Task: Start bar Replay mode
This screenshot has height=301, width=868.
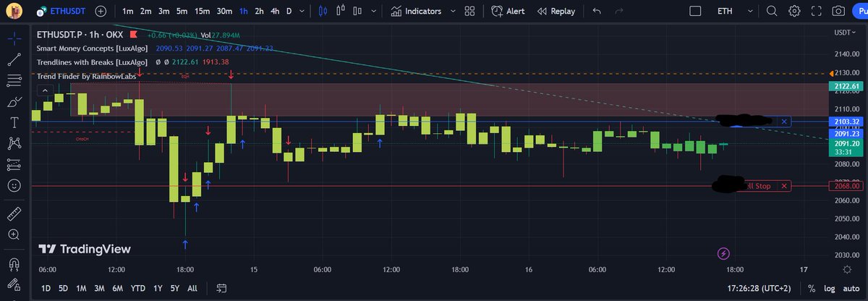Action: (x=556, y=12)
